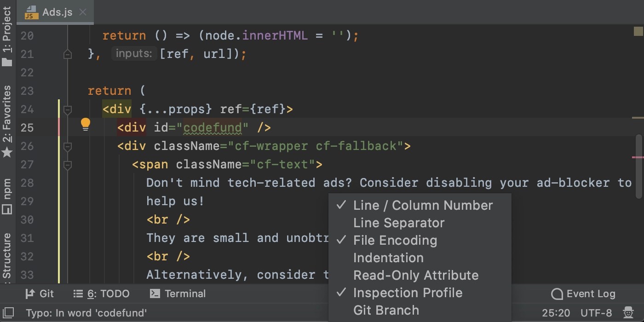Uncheck Line / Column Number in the menu
The height and width of the screenshot is (322, 644).
point(423,205)
